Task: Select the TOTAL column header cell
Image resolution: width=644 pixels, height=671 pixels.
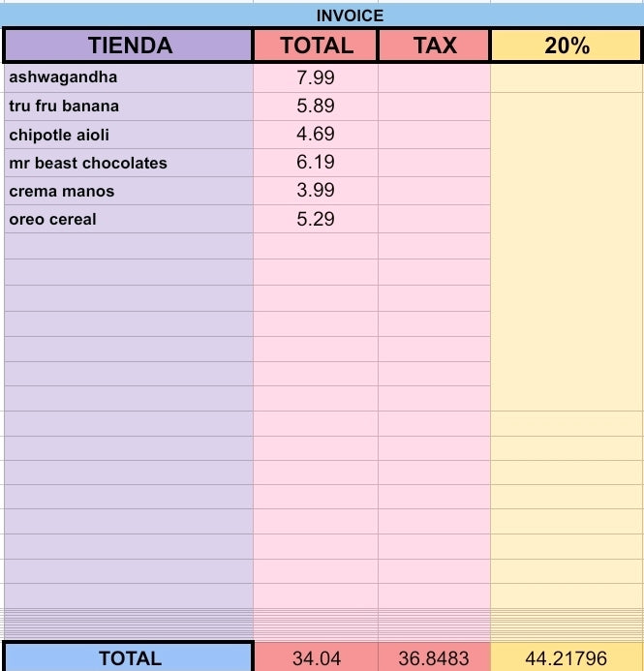Action: click(316, 46)
